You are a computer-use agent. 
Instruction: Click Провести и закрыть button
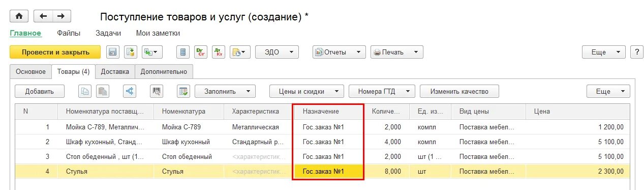(x=55, y=52)
